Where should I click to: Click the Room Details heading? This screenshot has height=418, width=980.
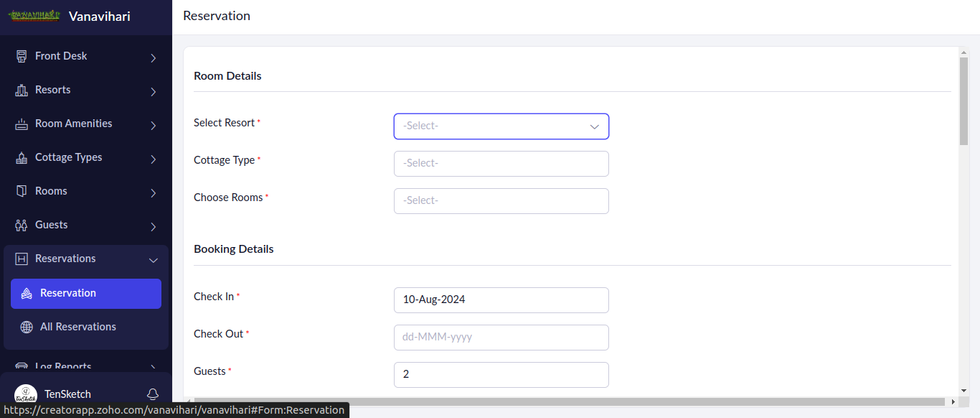[x=227, y=76]
